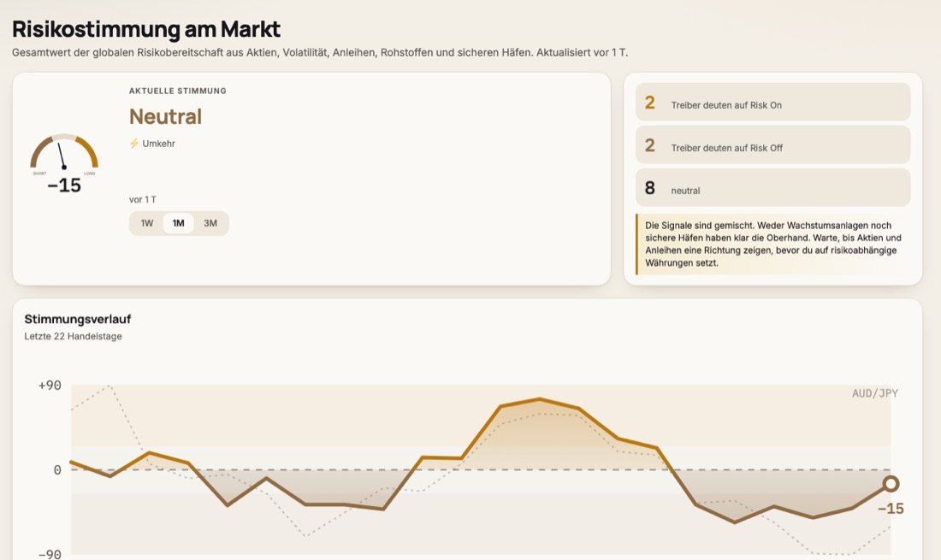Click the 0 axis label
Viewport: 941px width, 560px height.
pyautogui.click(x=57, y=470)
